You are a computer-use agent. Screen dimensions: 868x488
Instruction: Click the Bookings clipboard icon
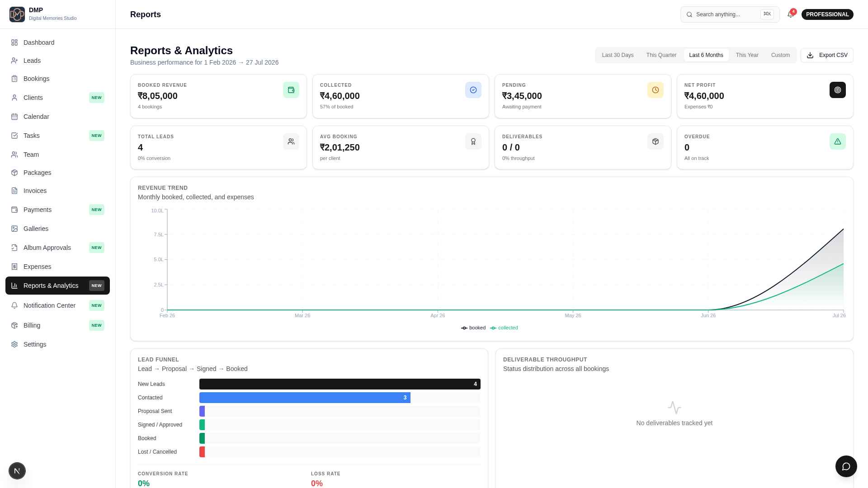pyautogui.click(x=14, y=79)
